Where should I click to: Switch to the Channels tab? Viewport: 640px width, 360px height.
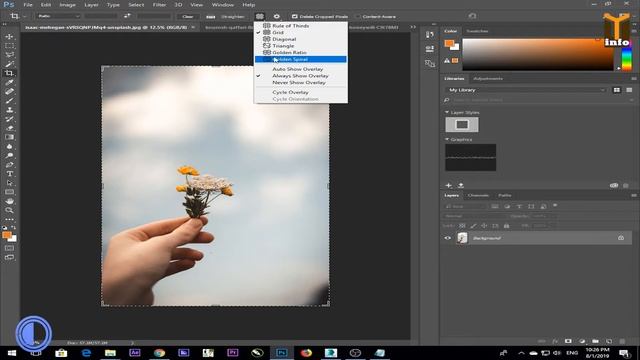(478, 196)
